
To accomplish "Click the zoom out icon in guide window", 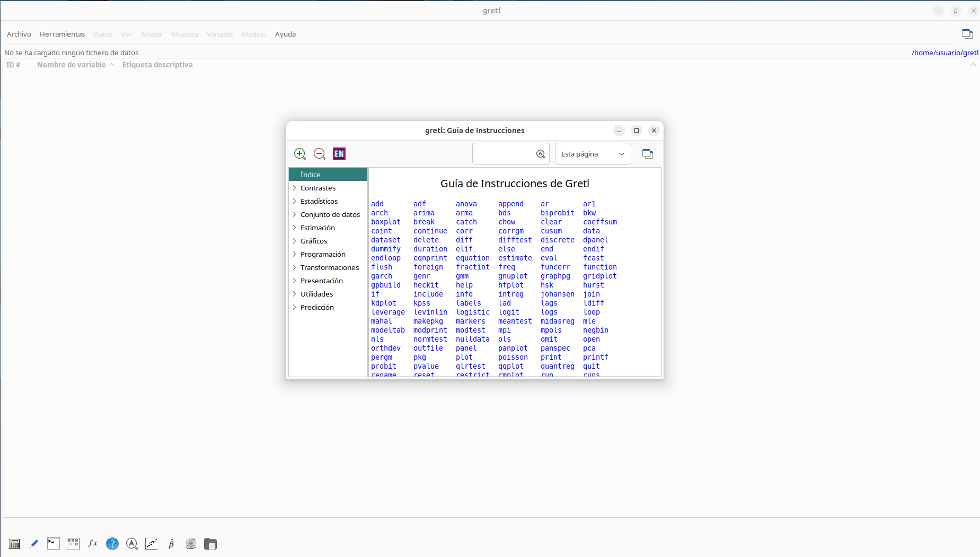I will [x=320, y=154].
